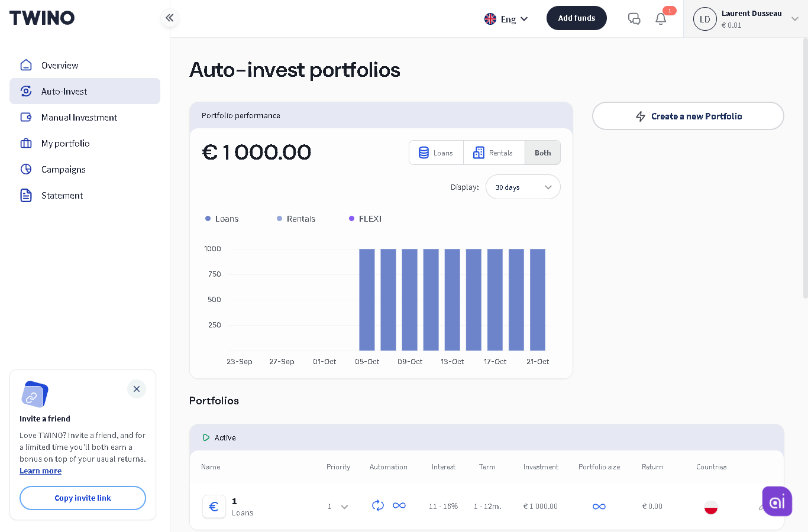Click Create a new Portfolio
The height and width of the screenshot is (532, 808).
pos(688,116)
